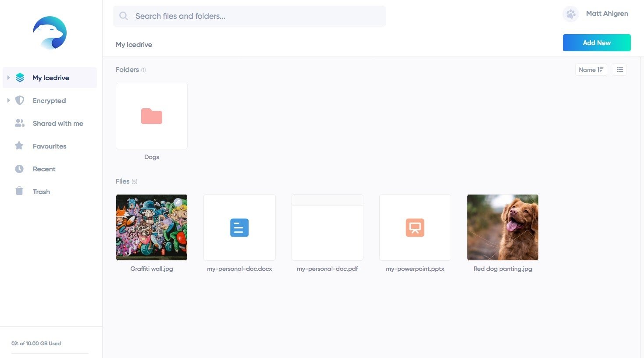Click the Favourites star icon
Image resolution: width=644 pixels, height=358 pixels.
[x=19, y=145]
